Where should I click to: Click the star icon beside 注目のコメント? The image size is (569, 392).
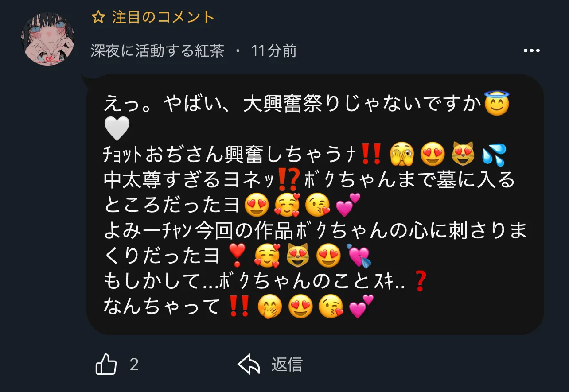coord(98,18)
